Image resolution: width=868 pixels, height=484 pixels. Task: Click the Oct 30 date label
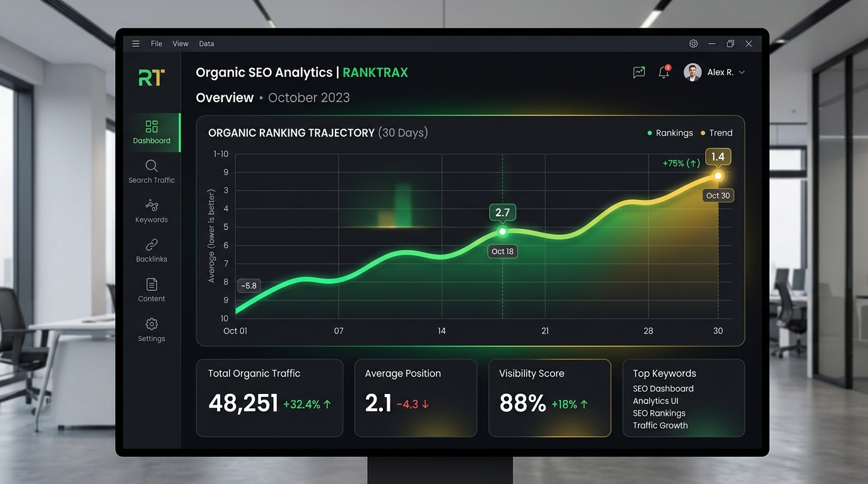click(718, 196)
